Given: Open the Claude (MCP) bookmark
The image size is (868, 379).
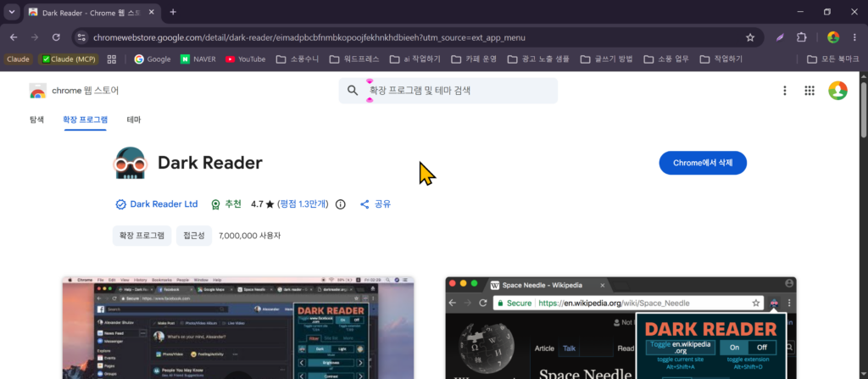Looking at the screenshot, I should [x=68, y=59].
